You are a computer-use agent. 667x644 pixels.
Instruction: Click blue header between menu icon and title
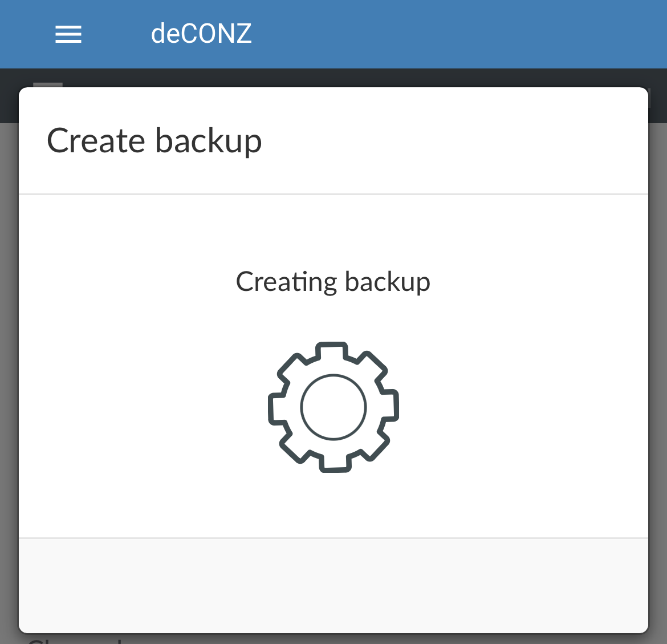[117, 34]
